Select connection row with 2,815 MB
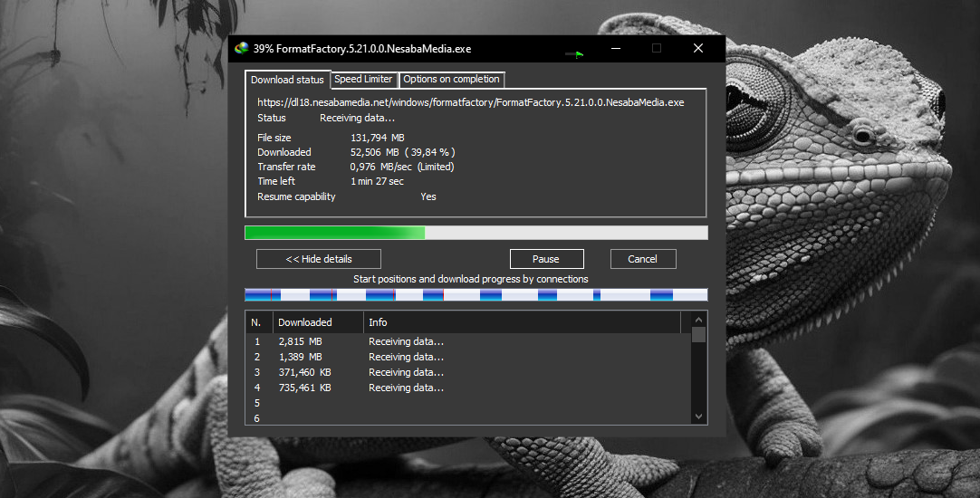This screenshot has height=498, width=980. tap(469, 341)
